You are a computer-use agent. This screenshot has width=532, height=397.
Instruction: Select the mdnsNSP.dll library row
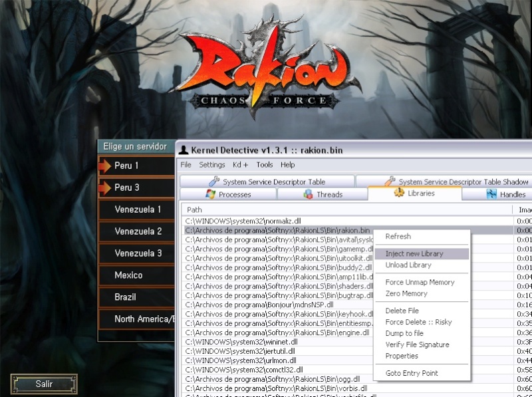pos(278,305)
